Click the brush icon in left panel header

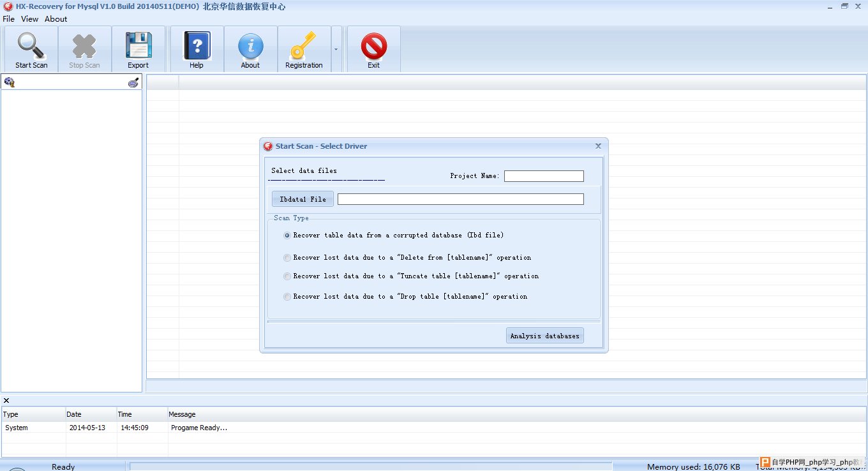[x=133, y=82]
